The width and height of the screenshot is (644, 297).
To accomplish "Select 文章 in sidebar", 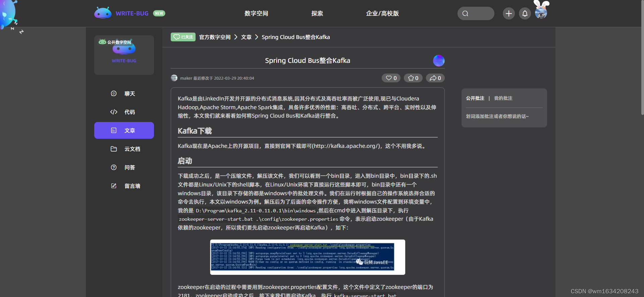I will 124,130.
